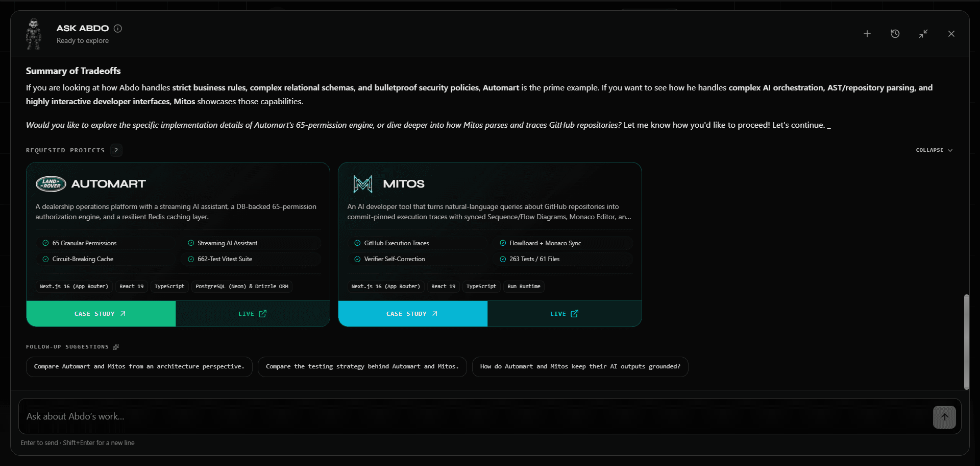Open chat history clock icon

point(895,34)
